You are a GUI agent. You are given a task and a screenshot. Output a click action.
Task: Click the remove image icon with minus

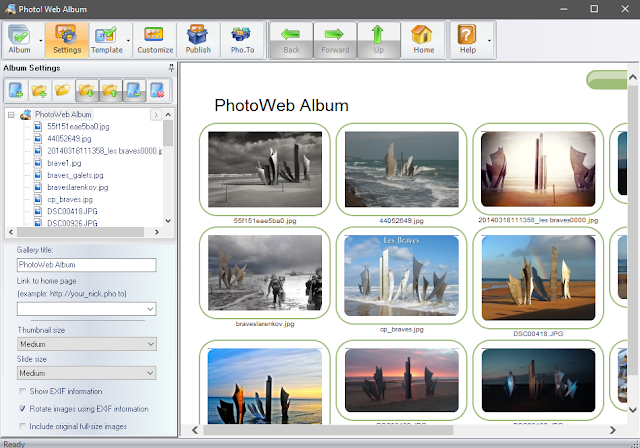[134, 90]
